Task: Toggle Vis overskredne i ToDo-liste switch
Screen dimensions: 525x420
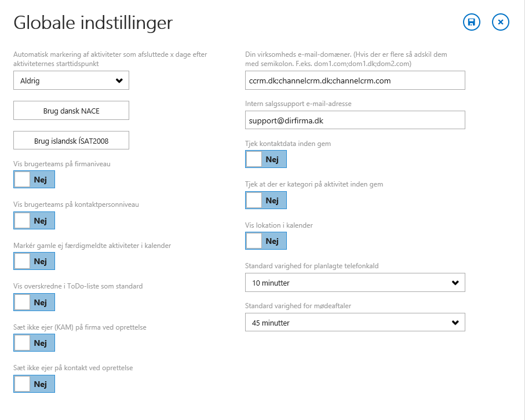Action: [x=34, y=302]
